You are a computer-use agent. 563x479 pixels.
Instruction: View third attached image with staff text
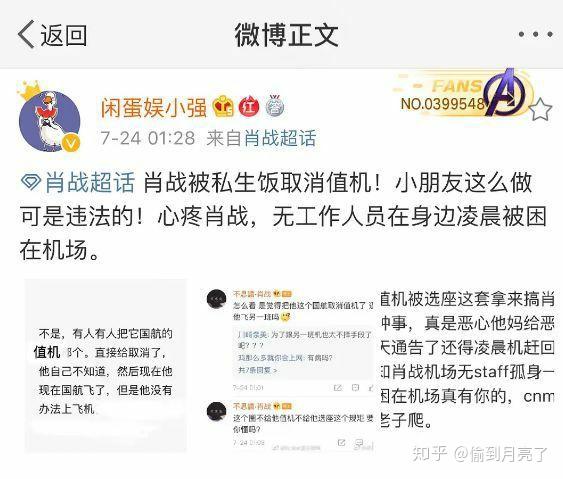[x=467, y=361]
